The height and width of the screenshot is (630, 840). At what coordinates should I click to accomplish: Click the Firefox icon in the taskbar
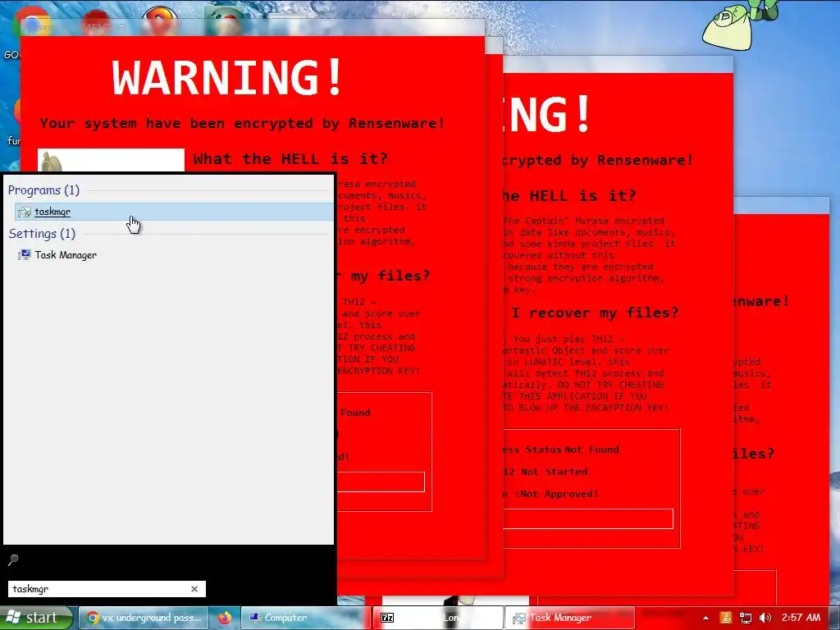click(x=225, y=618)
